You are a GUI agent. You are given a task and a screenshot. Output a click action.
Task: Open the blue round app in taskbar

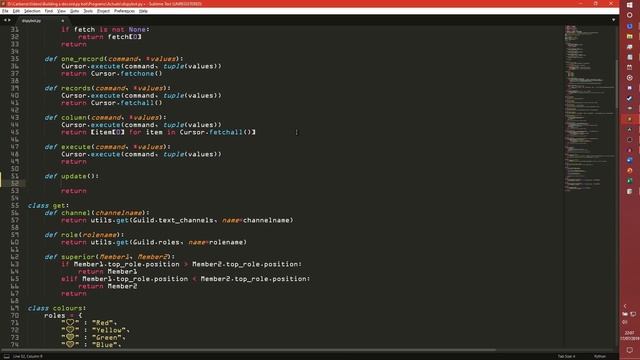[630, 26]
